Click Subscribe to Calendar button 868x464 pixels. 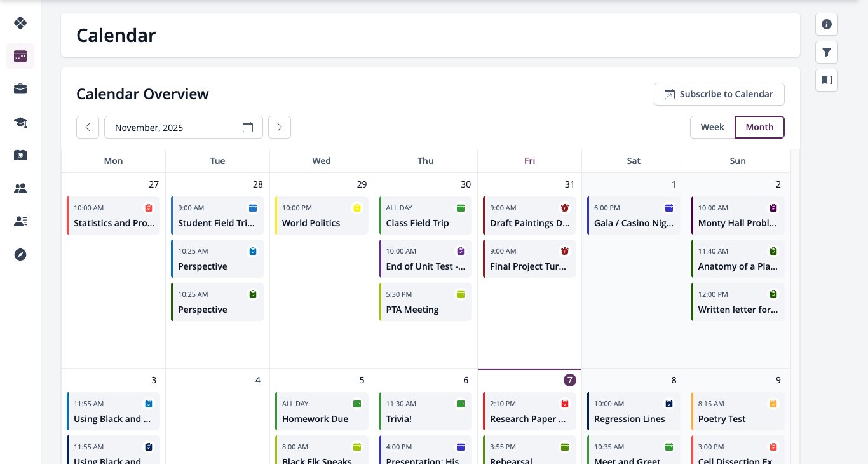pyautogui.click(x=719, y=94)
